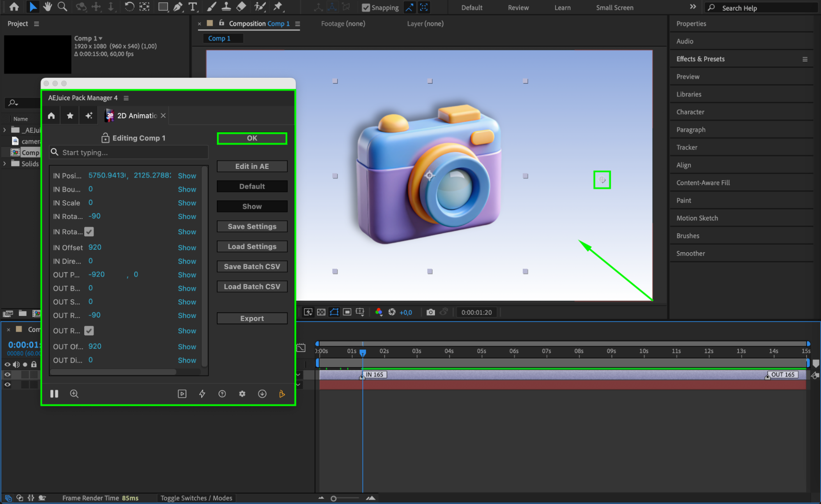
Task: Click the green-outlined OK button
Action: coord(252,138)
